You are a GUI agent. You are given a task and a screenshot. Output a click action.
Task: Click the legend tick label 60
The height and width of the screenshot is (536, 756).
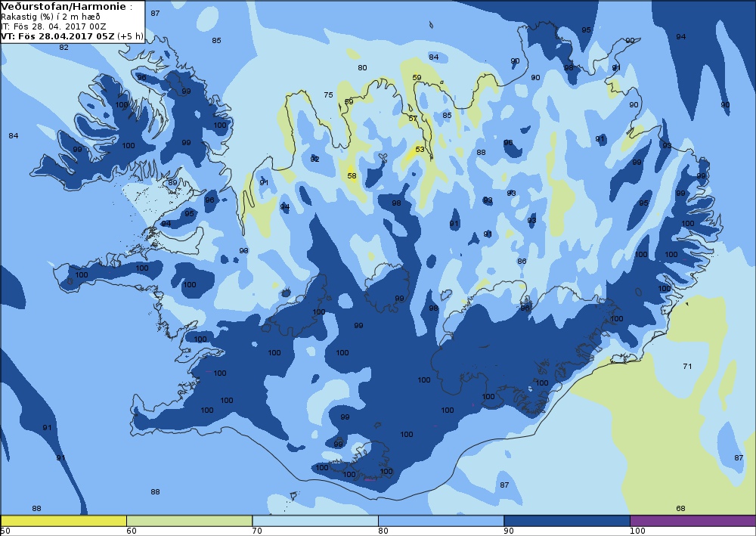(x=131, y=531)
